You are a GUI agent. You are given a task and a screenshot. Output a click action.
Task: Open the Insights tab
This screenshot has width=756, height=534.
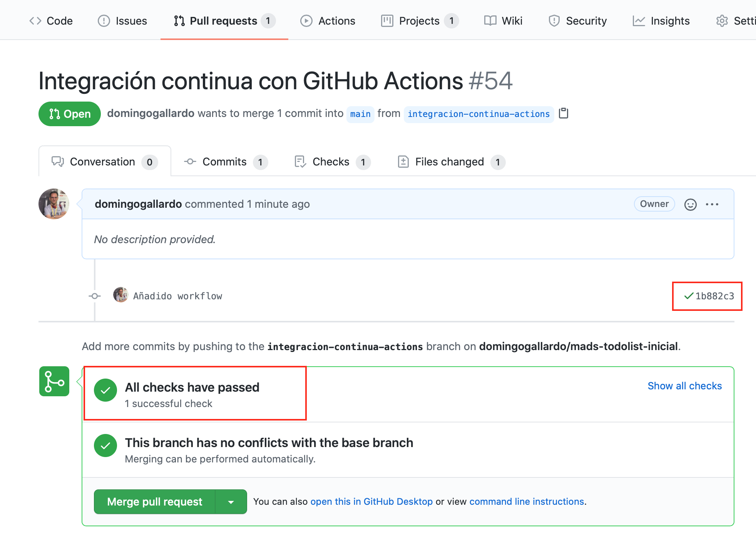[661, 21]
